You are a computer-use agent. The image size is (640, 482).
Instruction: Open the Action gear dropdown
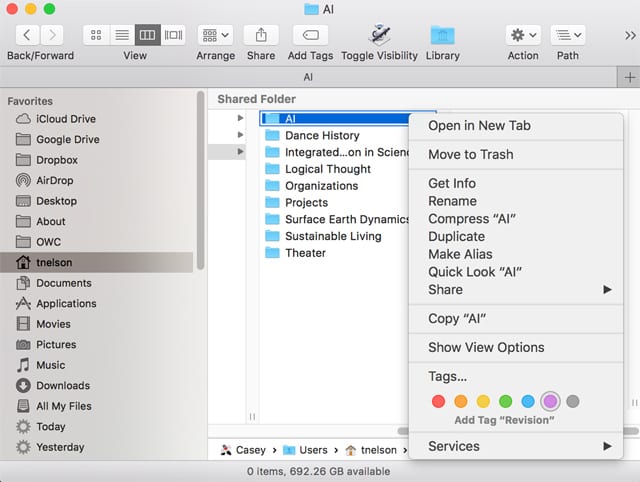[x=523, y=35]
